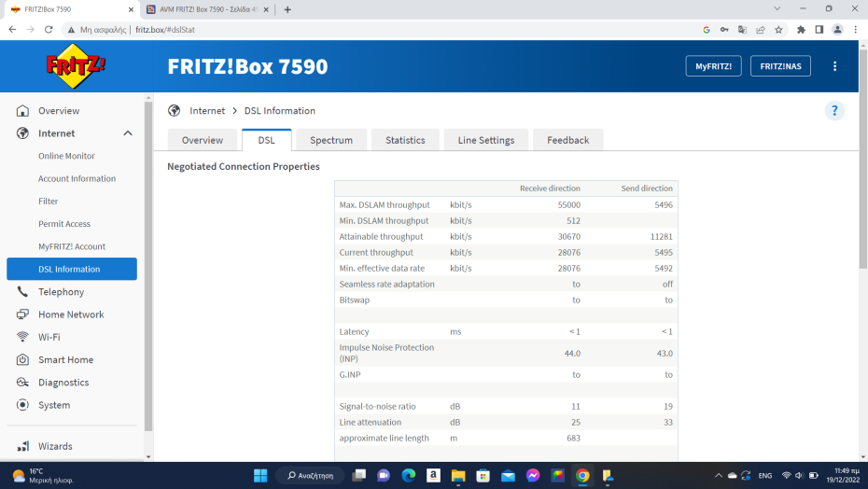Switch to the AVM FRITZ! Box 7590 browser tab
This screenshot has height=489, width=868.
pyautogui.click(x=207, y=9)
